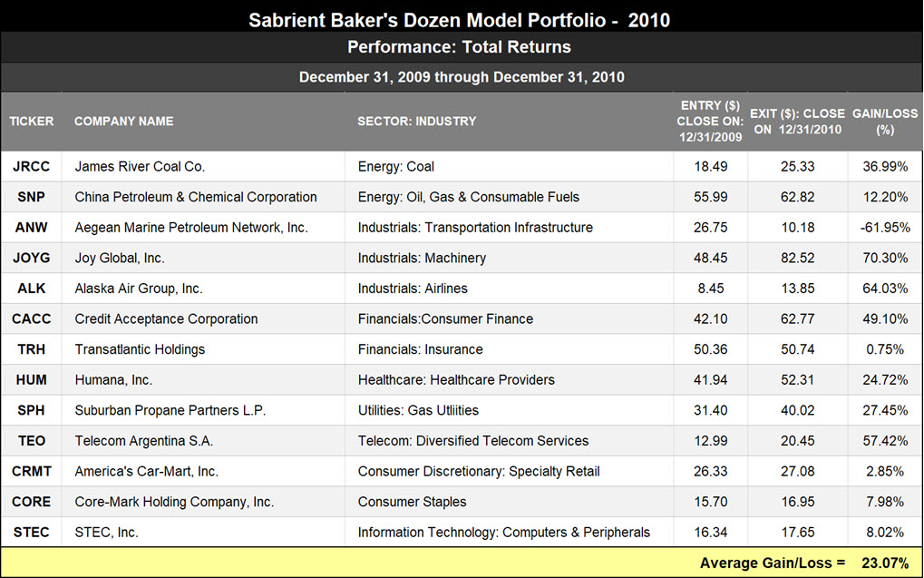Select Transatlantic Holdings company name
924x578 pixels.
[140, 349]
